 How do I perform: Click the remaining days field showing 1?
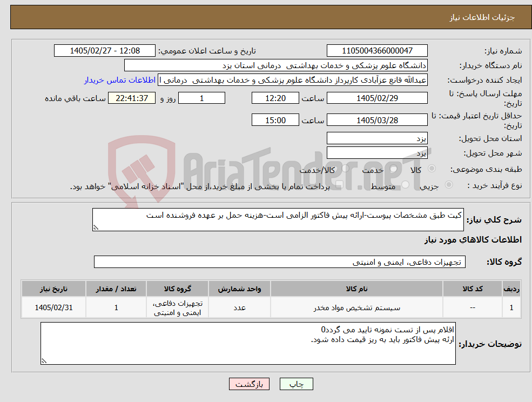(201, 98)
